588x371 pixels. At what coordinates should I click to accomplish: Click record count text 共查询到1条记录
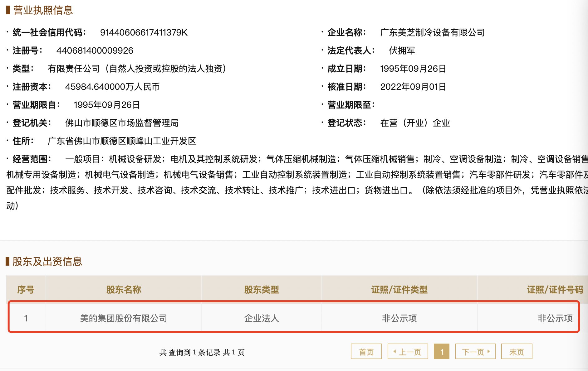click(190, 352)
